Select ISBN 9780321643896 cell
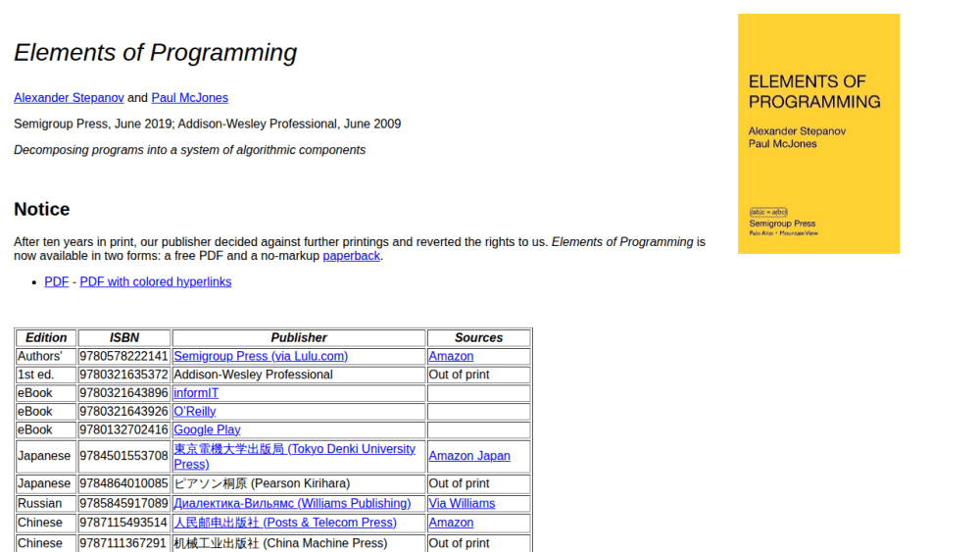 123,393
